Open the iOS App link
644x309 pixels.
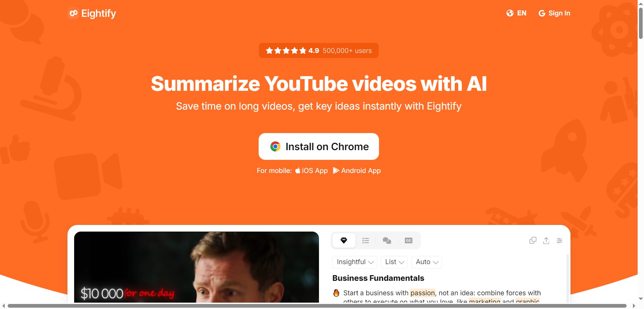[x=311, y=171]
